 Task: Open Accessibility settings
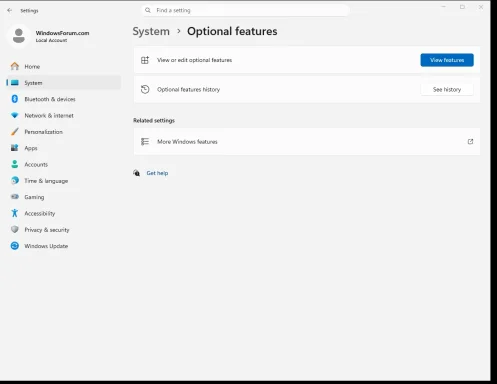(63, 213)
